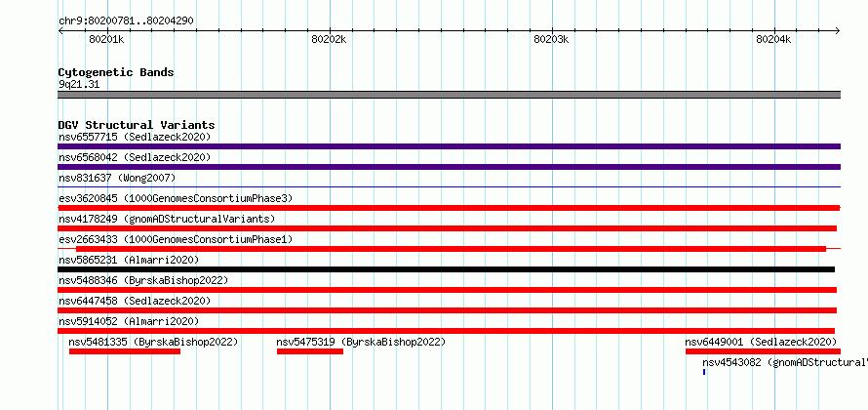This screenshot has height=410, width=868.
Task: Click the nsv5865231 (Almarri2020) label
Action: (129, 260)
